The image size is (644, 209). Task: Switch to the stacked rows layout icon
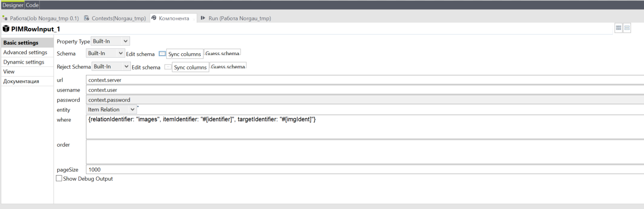click(x=627, y=28)
